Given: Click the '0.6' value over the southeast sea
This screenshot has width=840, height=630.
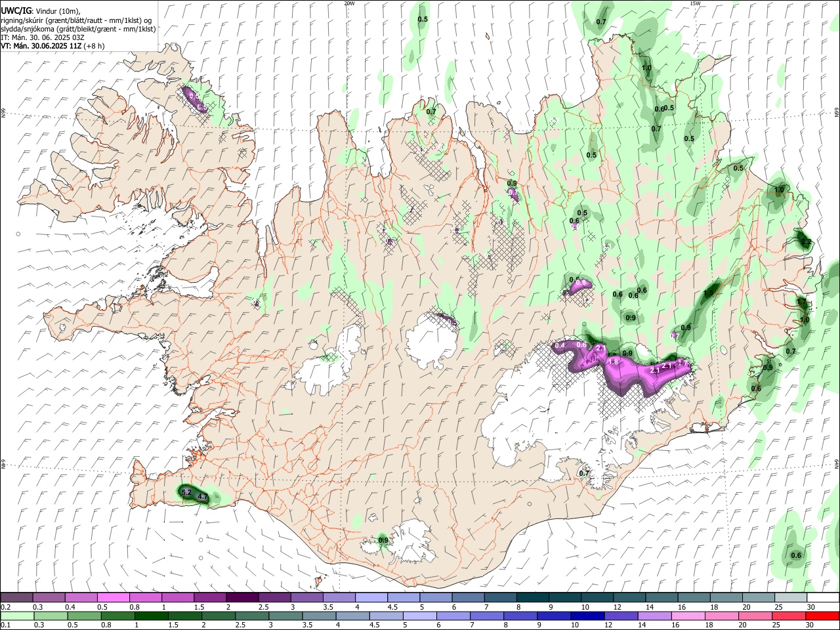Looking at the screenshot, I should 796,555.
